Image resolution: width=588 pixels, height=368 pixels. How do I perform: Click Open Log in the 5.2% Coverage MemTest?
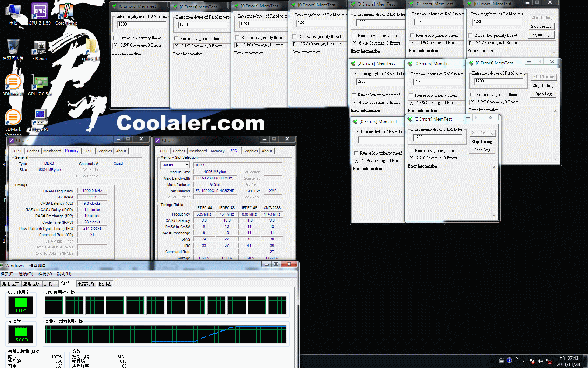(543, 94)
